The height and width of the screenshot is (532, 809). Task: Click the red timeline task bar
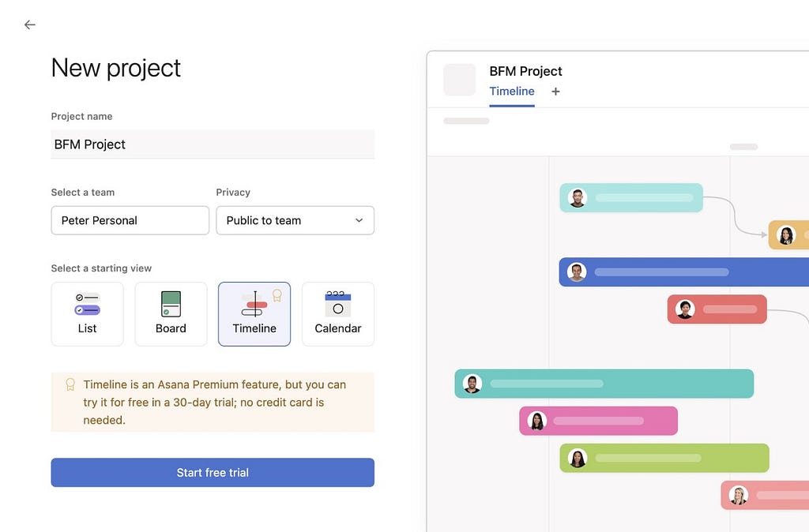point(717,309)
